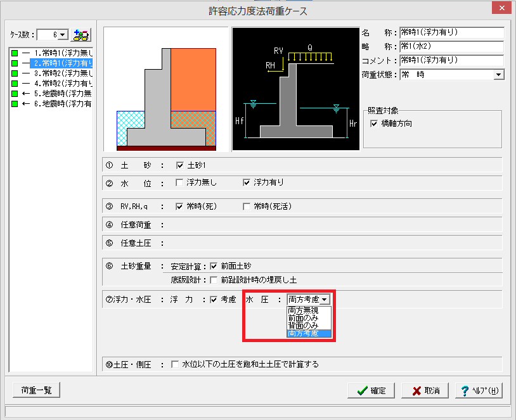Select case 1.常時1(浮力無し) in list
This screenshot has width=516, height=420.
(63, 53)
